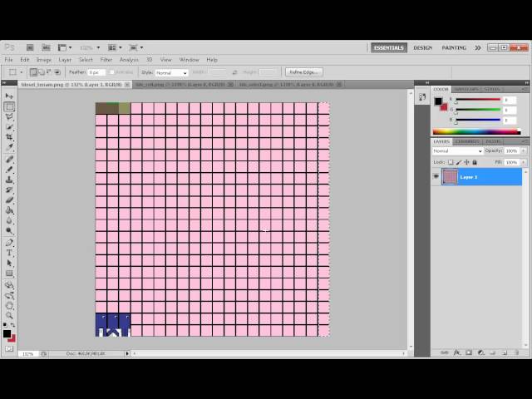Open the Style dropdown set to Normal
Image resolution: width=532 pixels, height=399 pixels.
pos(172,72)
